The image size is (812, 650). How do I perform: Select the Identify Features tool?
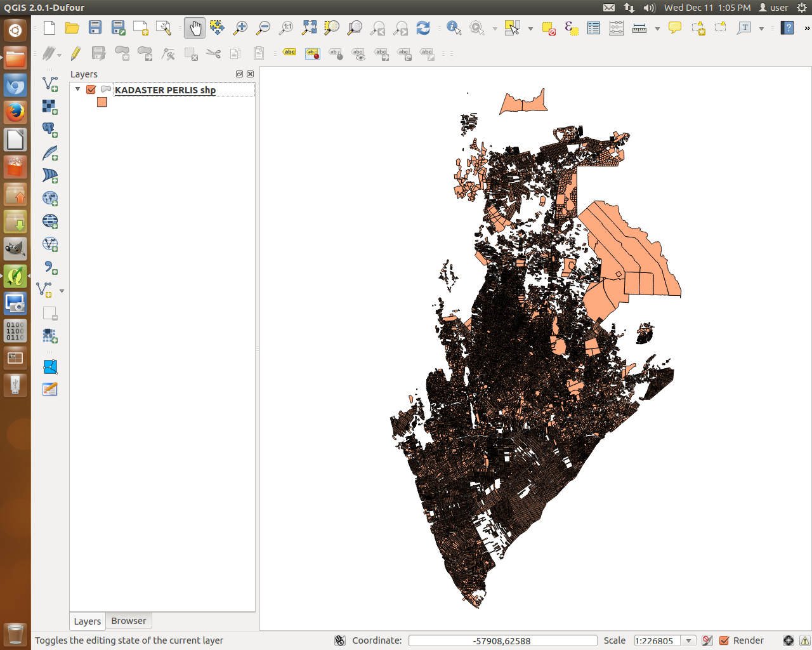pyautogui.click(x=452, y=28)
